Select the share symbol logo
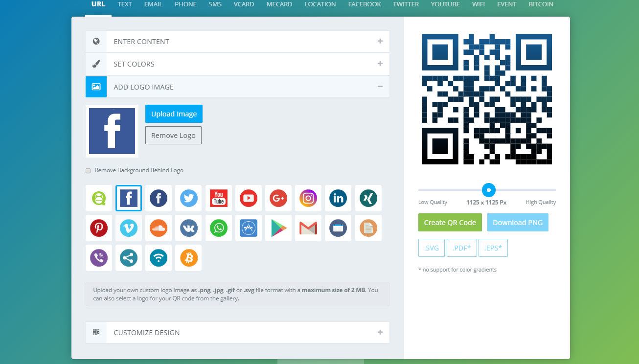The height and width of the screenshot is (364, 639). [x=129, y=258]
